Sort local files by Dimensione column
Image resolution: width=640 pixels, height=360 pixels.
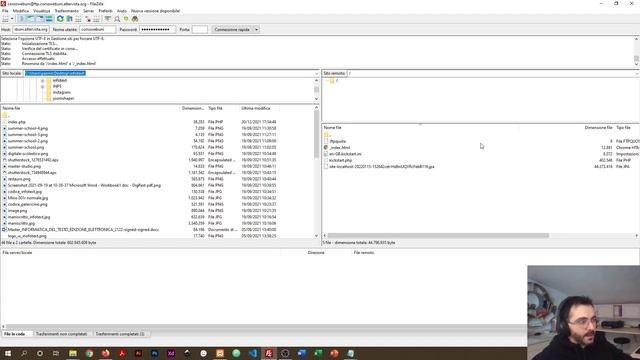[193, 108]
